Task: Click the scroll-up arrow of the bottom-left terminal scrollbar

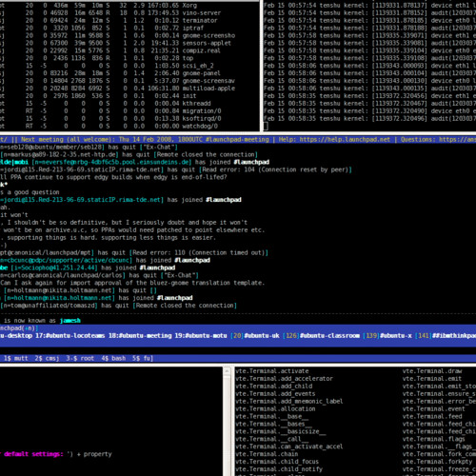Action: [x=227, y=371]
